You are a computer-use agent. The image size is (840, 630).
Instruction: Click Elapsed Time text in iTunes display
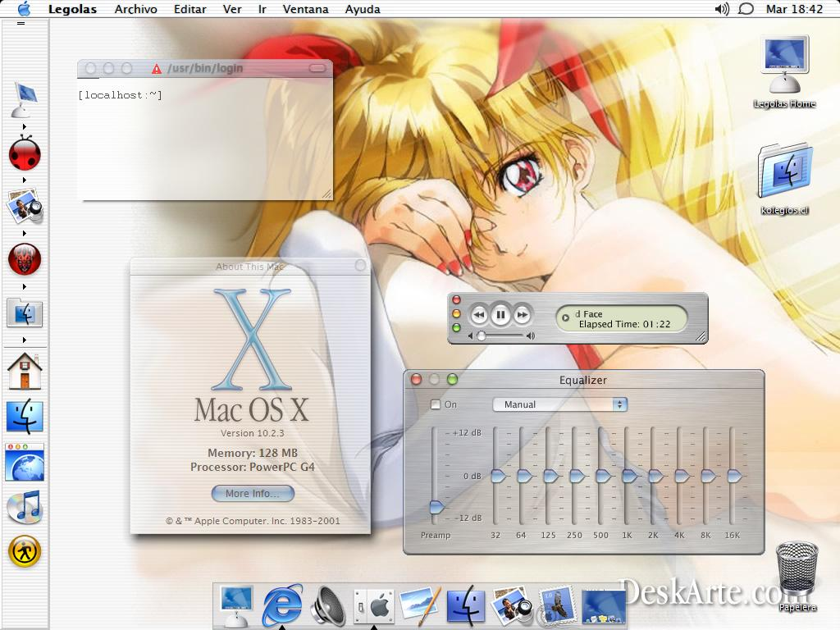(x=624, y=324)
